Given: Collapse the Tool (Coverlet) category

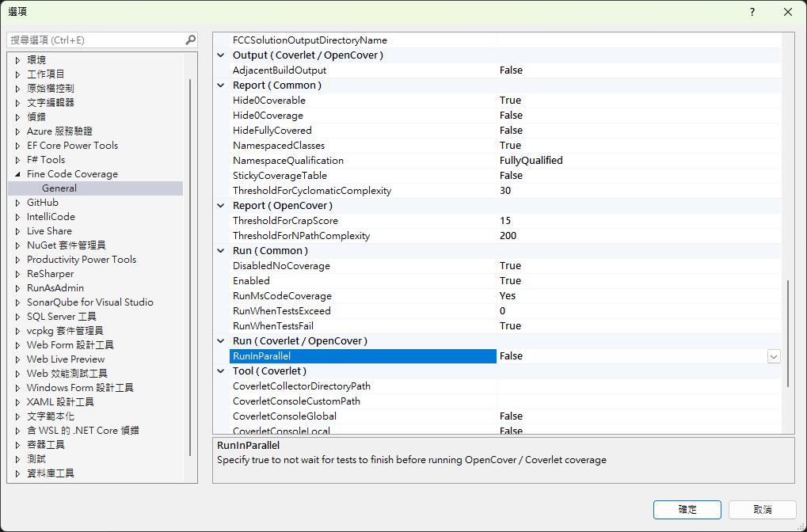Looking at the screenshot, I should [222, 371].
